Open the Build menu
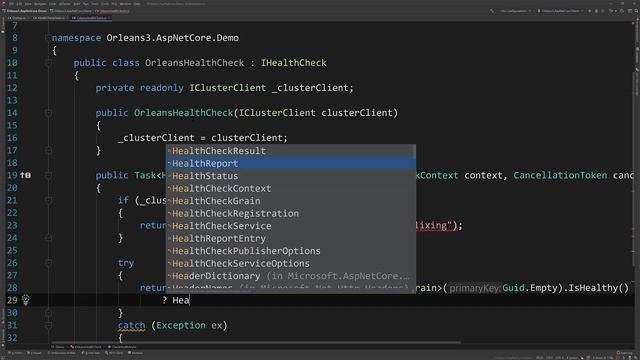Viewport: 640px width, 360px height. 76,4
